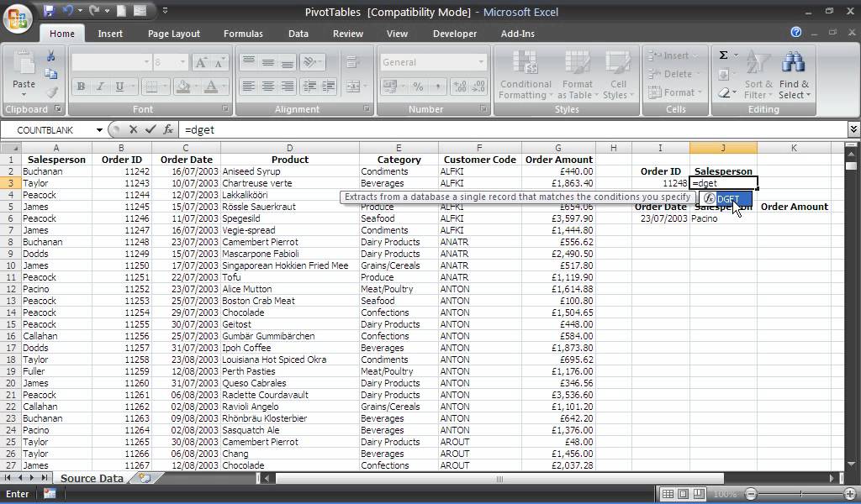Screen dimensions: 861x504
Task: Click the Format Painter brush icon
Action: 51,92
